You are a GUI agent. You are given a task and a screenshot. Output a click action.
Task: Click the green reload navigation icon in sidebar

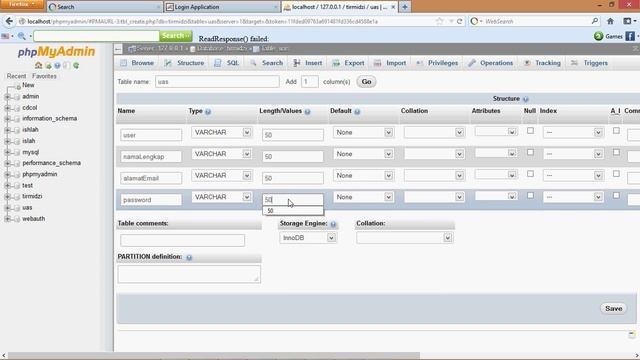pyautogui.click(x=76, y=65)
